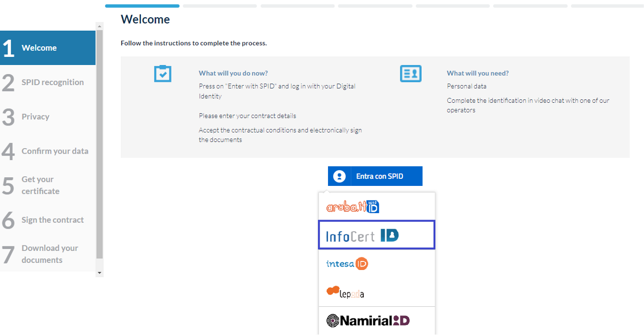This screenshot has height=335, width=644.
Task: Choose the Namirial ID provider
Action: (x=368, y=320)
